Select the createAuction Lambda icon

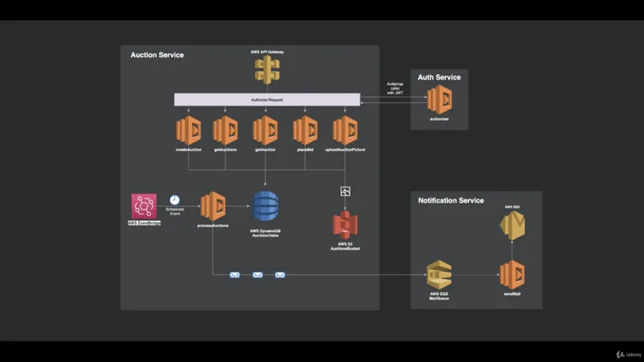(x=189, y=131)
